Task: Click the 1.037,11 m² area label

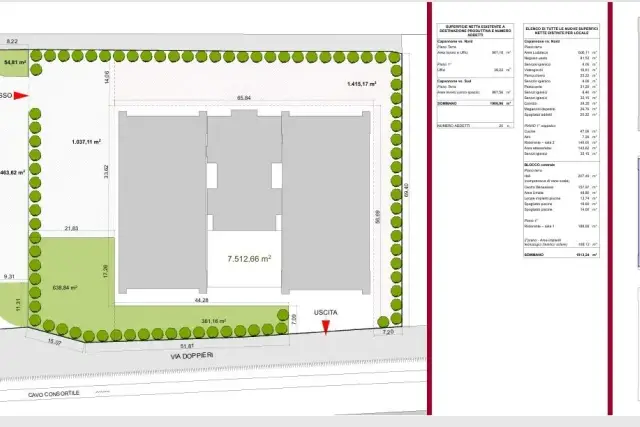Action: point(86,142)
